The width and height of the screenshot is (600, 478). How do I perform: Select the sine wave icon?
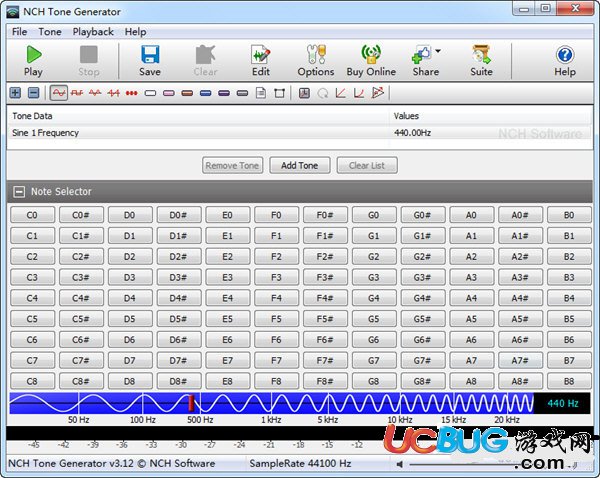click(59, 93)
